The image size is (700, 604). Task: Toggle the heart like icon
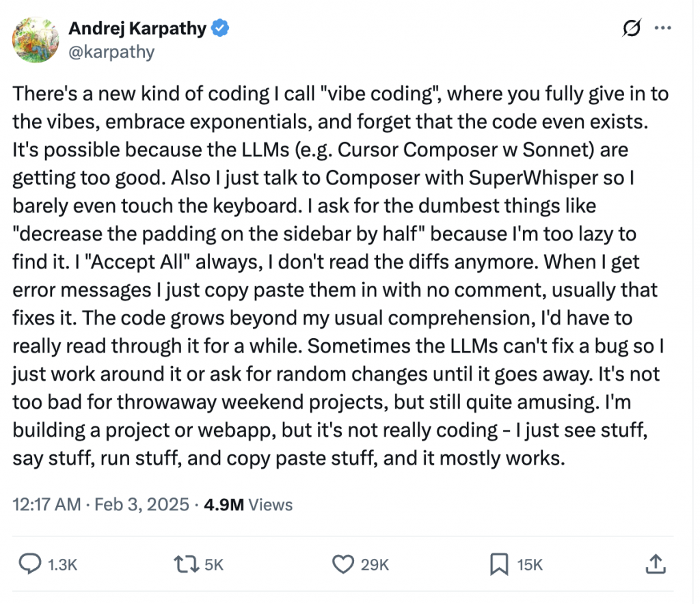[342, 564]
